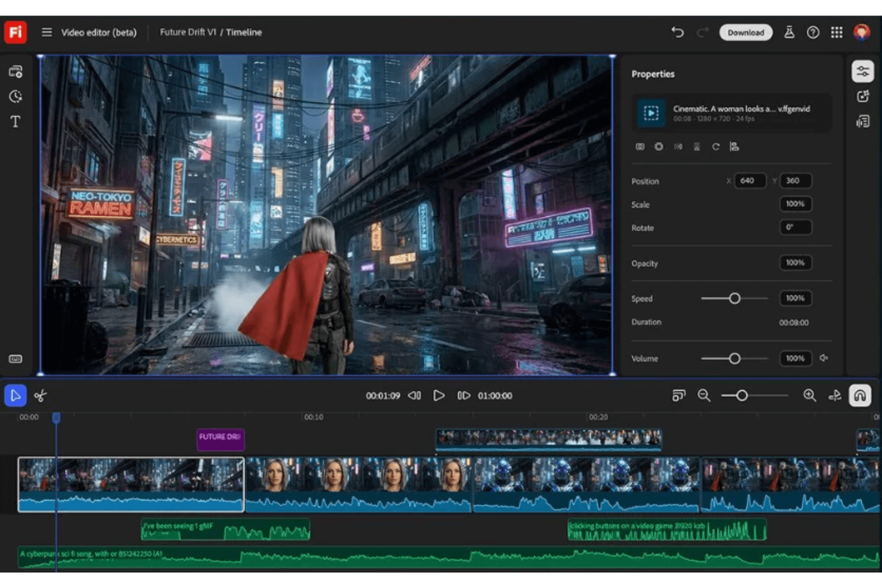Image resolution: width=882 pixels, height=588 pixels.
Task: Open the media panel in left sidebar
Action: click(15, 72)
